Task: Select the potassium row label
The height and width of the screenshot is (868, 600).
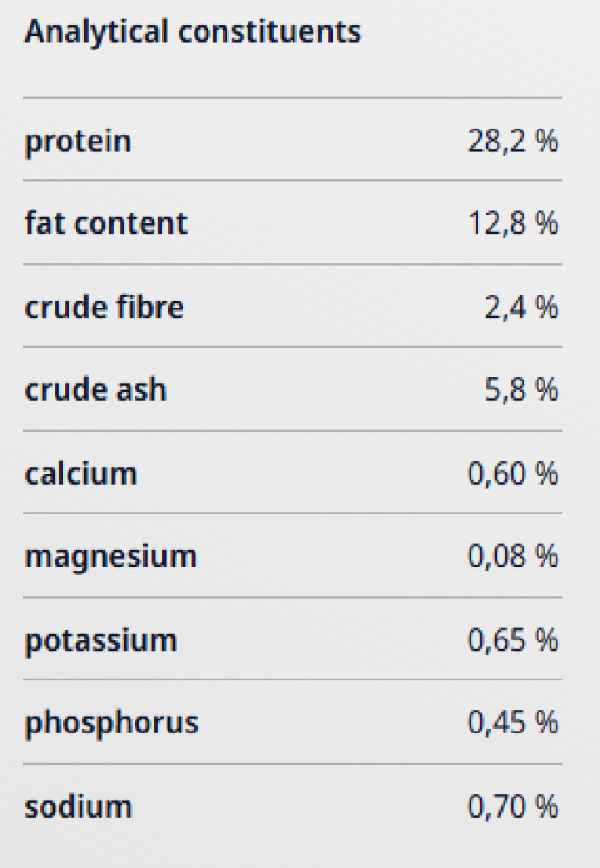Action: pos(101,640)
